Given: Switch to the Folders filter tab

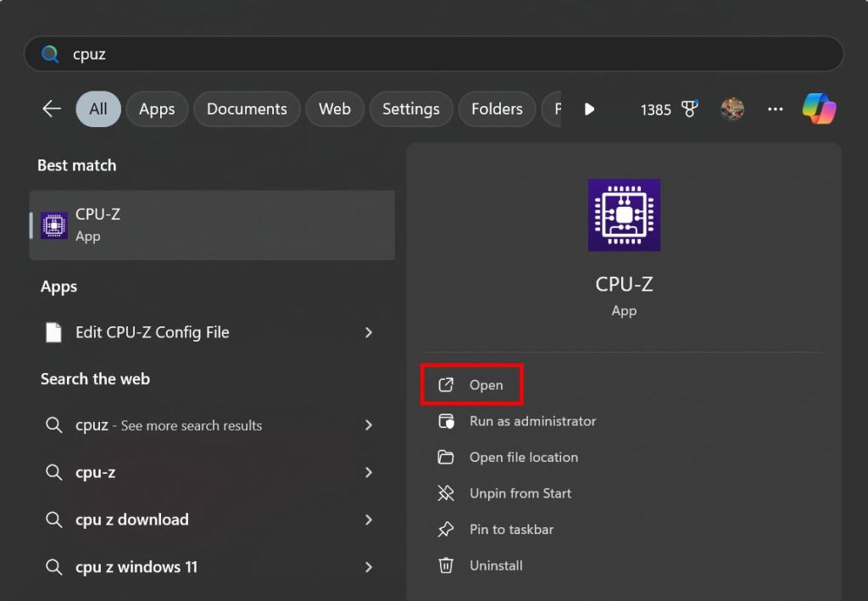Looking at the screenshot, I should click(x=497, y=109).
